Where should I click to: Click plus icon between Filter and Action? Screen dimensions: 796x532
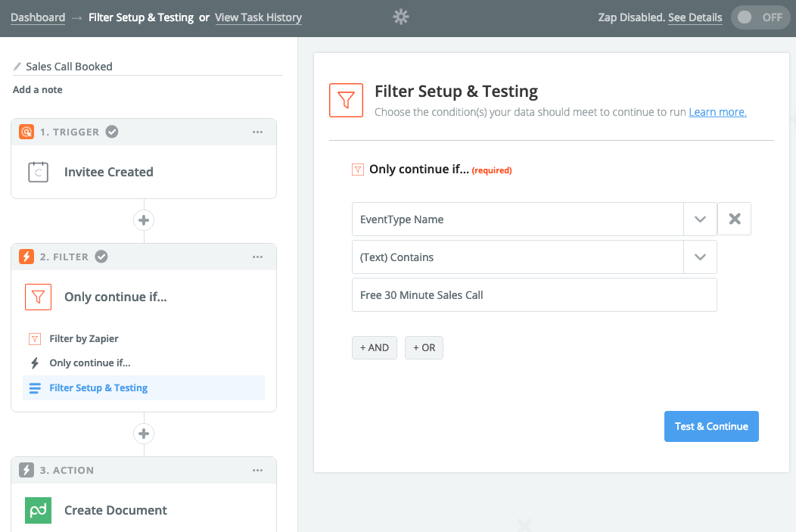[144, 434]
